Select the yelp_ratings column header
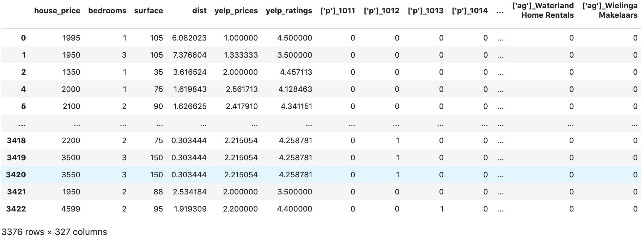The width and height of the screenshot is (644, 240). pos(289,11)
